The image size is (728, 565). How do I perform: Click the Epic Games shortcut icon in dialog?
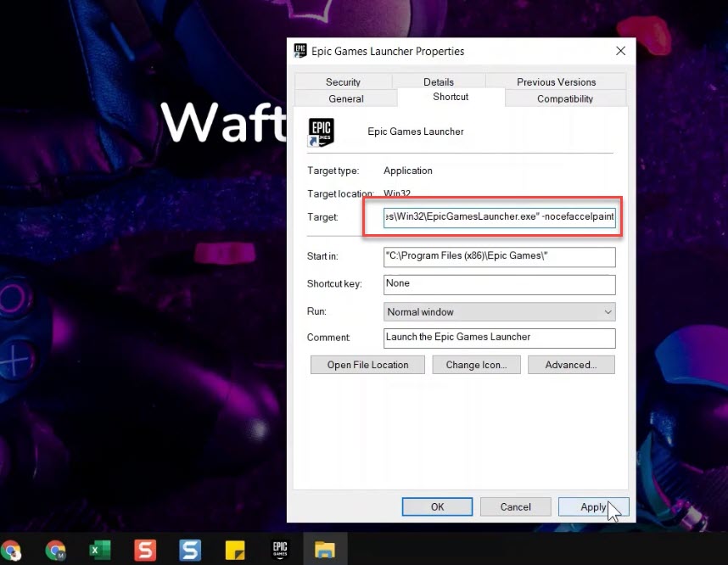(321, 132)
